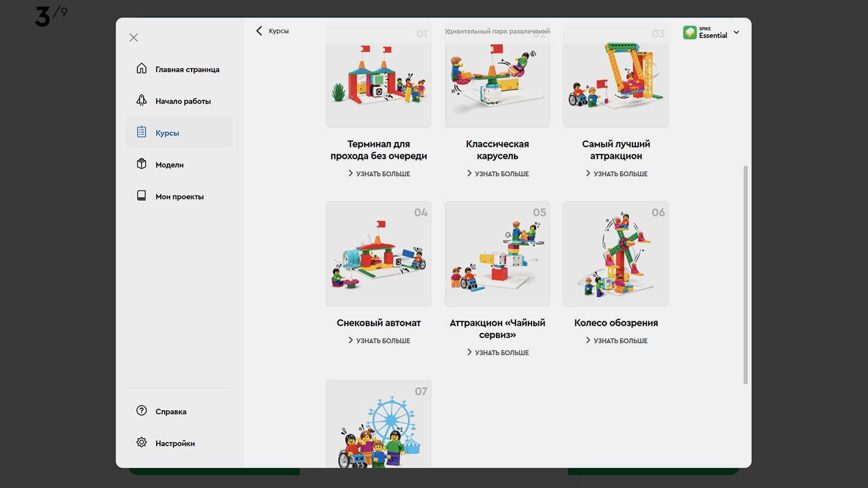Click Узнать больше under Классическая карусель
The width and height of the screenshot is (868, 488).
pyautogui.click(x=498, y=174)
